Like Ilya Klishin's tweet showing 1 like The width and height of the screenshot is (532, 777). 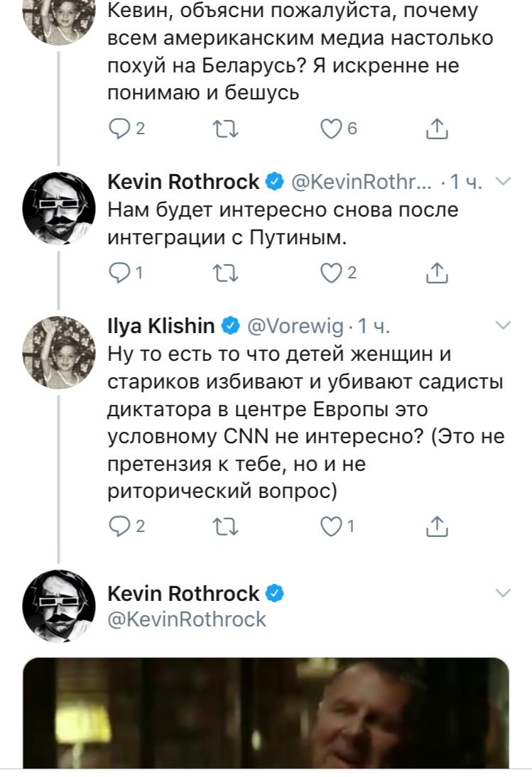331,526
